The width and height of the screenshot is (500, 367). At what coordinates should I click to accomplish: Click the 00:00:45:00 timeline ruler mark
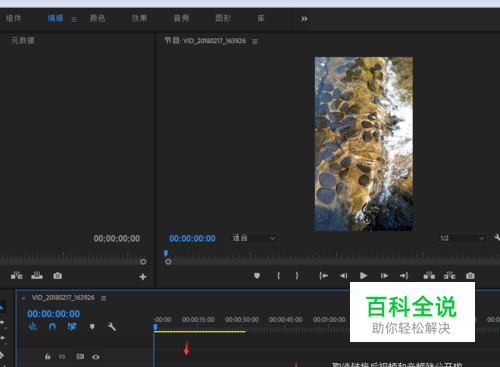286,320
